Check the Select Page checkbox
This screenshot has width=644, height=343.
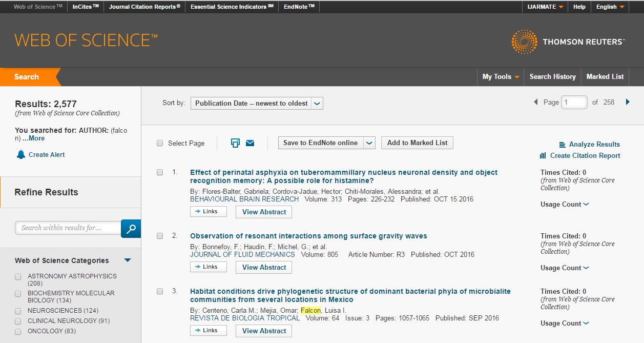pyautogui.click(x=160, y=143)
